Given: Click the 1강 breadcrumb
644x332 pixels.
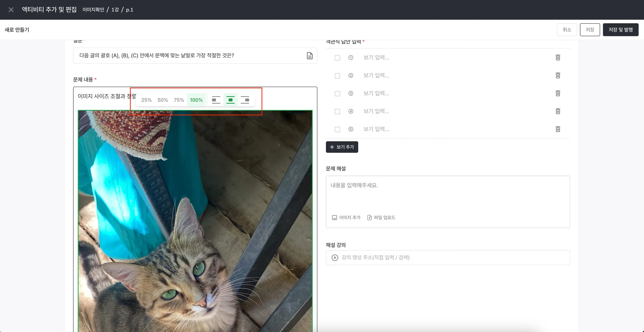Looking at the screenshot, I should click(x=115, y=10).
